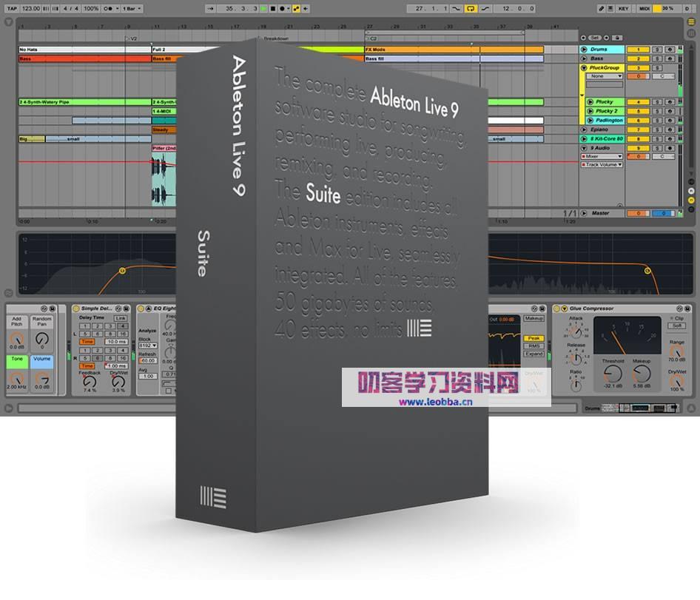Viewport: 700px width, 600px height.
Task: Click the Makeup button in compressor
Action: (x=534, y=318)
